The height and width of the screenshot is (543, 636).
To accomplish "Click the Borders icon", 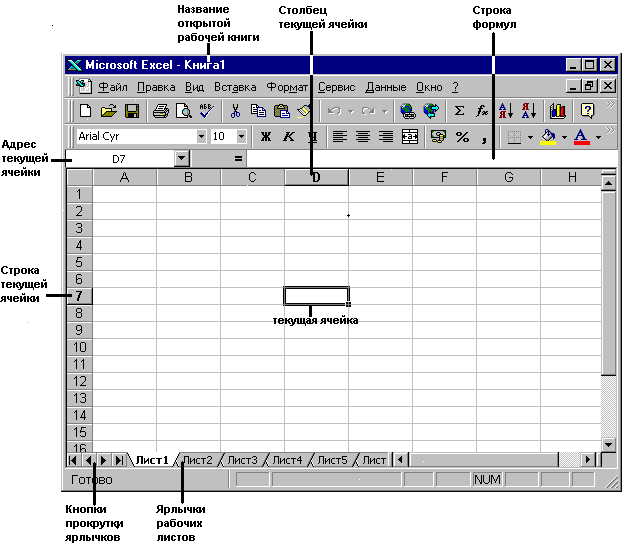I will coord(514,137).
